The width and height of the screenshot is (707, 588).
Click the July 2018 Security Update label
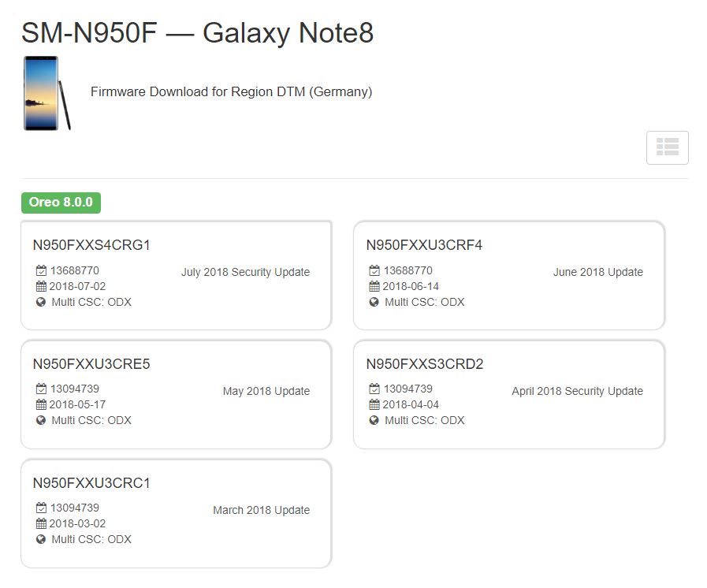(x=245, y=273)
